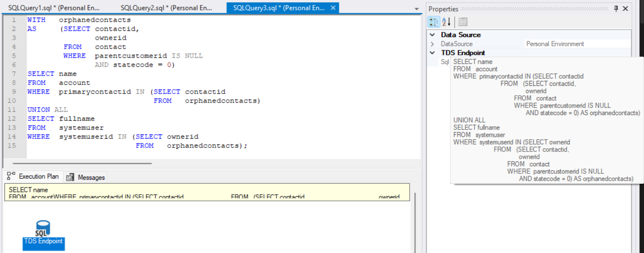Collapse the TDS Endpoint category
Screen dimensions: 644x253
[x=432, y=53]
